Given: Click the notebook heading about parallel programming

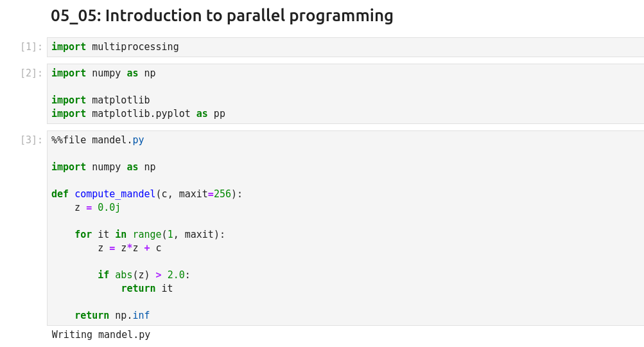Looking at the screenshot, I should 222,15.
